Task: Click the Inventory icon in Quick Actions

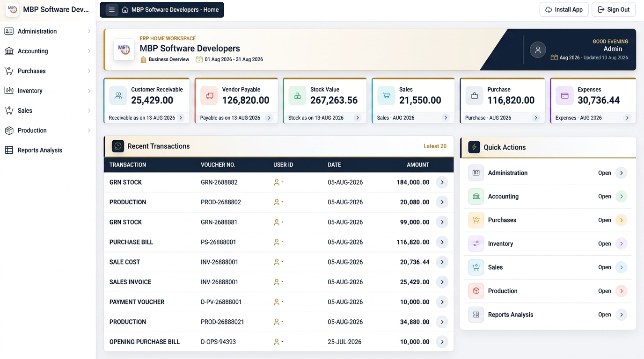Action: click(476, 244)
